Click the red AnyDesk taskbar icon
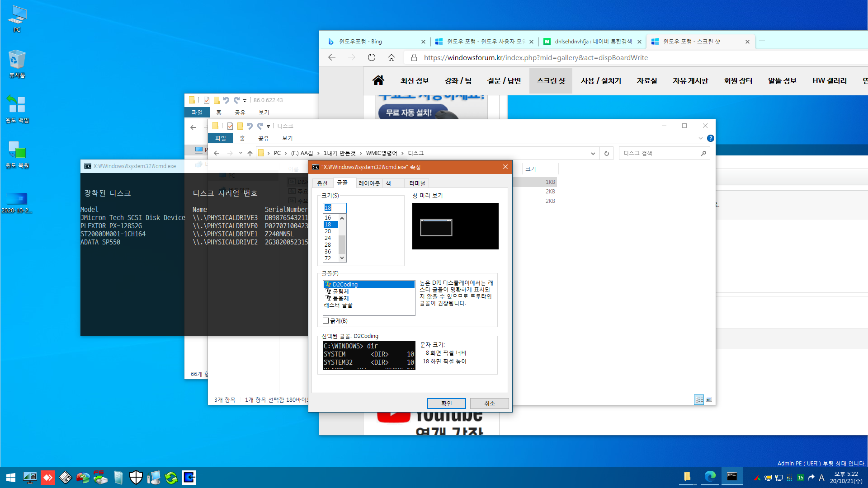 [47, 478]
